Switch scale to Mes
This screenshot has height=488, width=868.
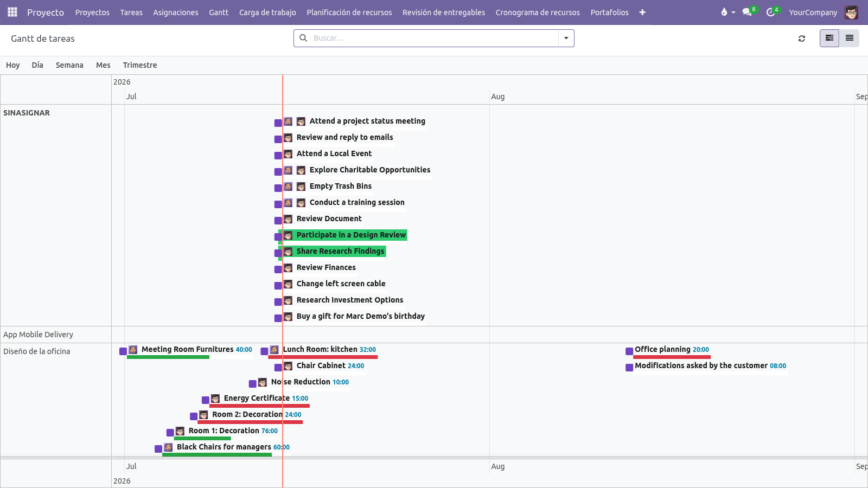pos(103,65)
